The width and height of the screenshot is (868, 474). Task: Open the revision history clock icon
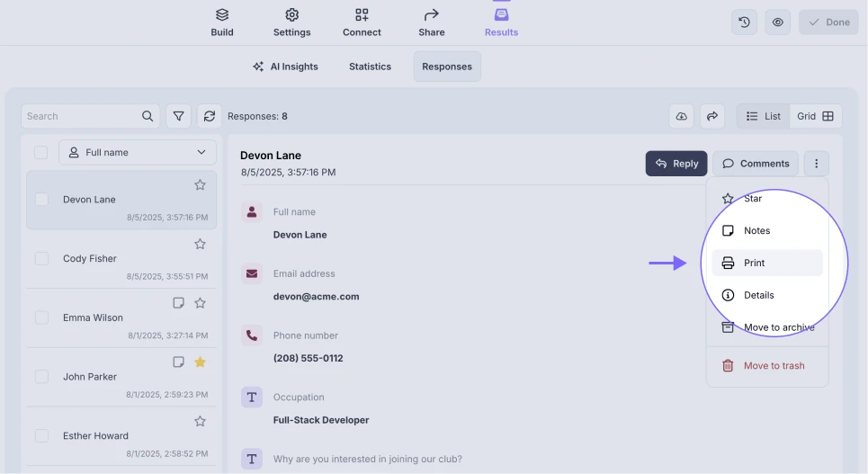744,22
